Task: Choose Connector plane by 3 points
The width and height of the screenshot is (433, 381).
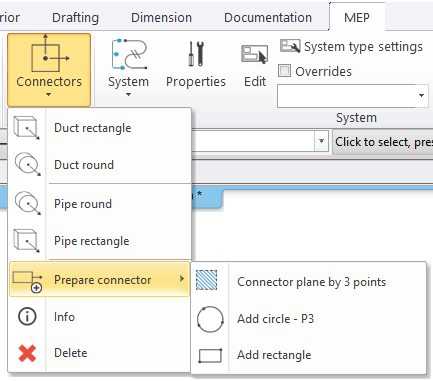Action: pyautogui.click(x=311, y=282)
